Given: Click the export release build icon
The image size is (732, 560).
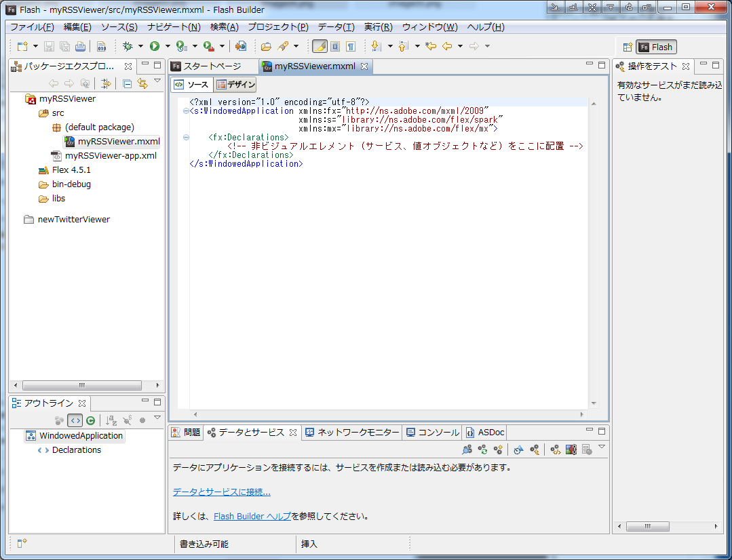Looking at the screenshot, I should click(240, 46).
